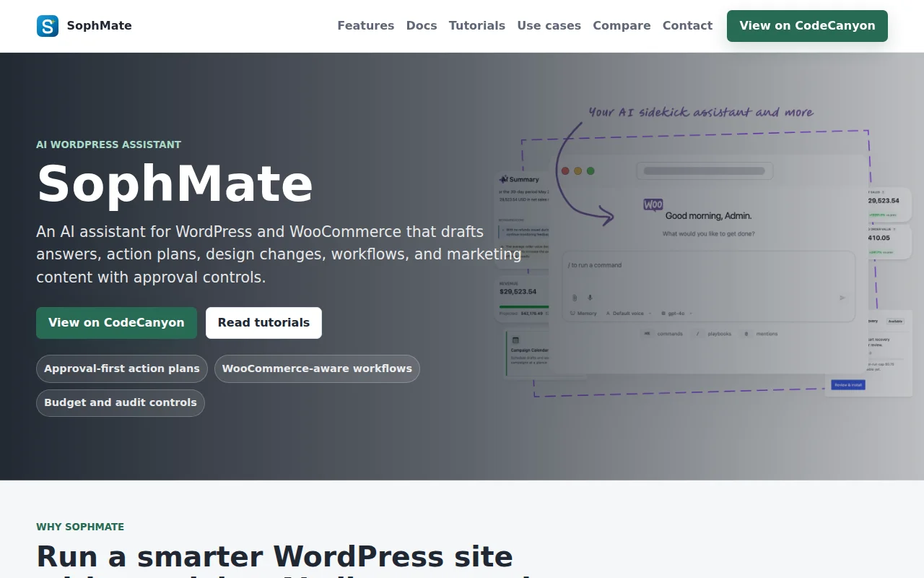The height and width of the screenshot is (578, 924).
Task: Click the green window dot in mockup
Action: click(590, 171)
